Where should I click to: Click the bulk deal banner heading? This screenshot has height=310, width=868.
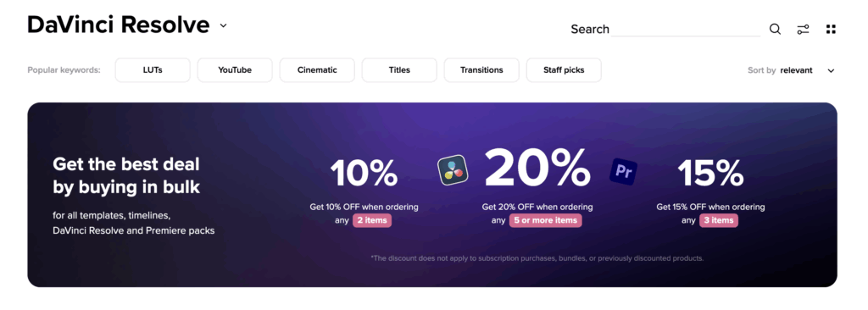coord(126,175)
